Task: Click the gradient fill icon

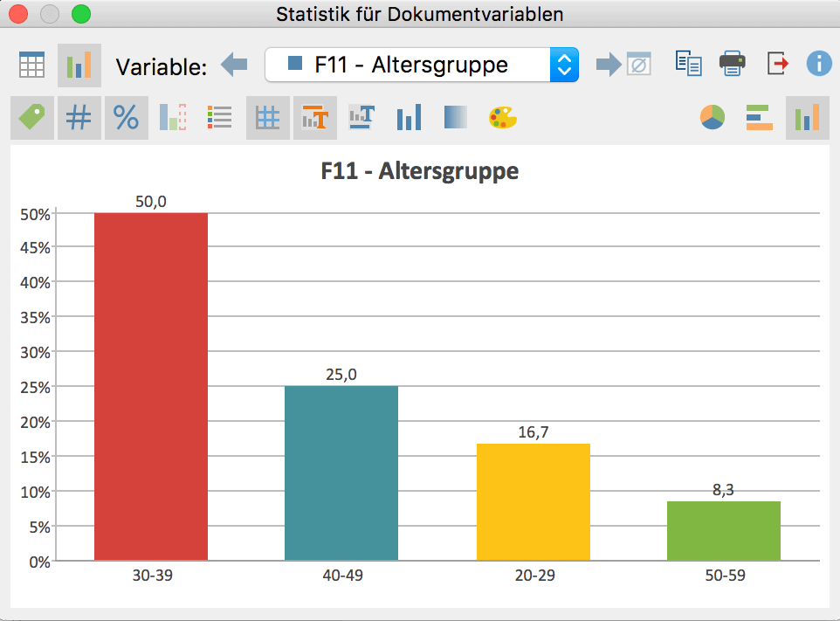Action: pyautogui.click(x=456, y=118)
